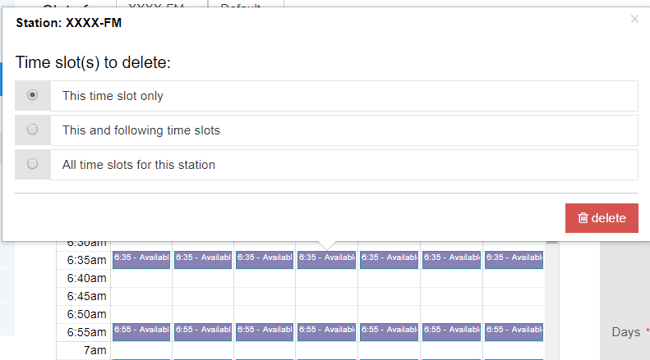Click the schedule grid vertical scrollbar
Screen dimensions: 650x360
(551, 300)
